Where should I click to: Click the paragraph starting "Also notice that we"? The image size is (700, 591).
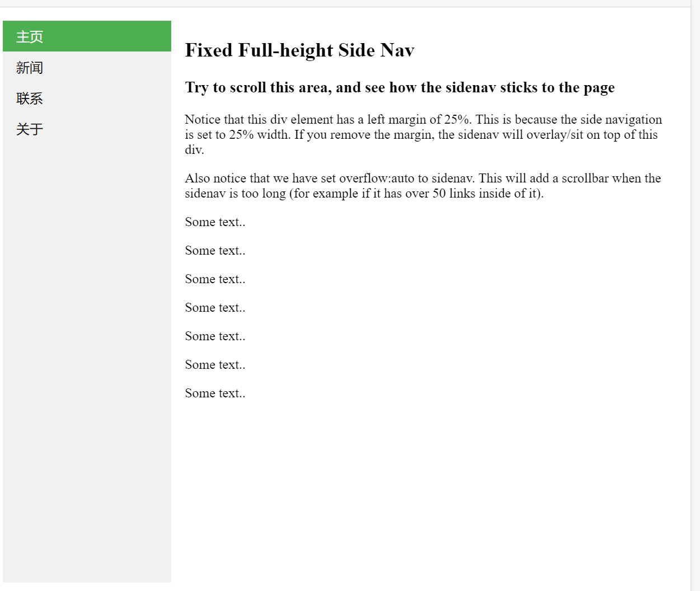pos(422,186)
